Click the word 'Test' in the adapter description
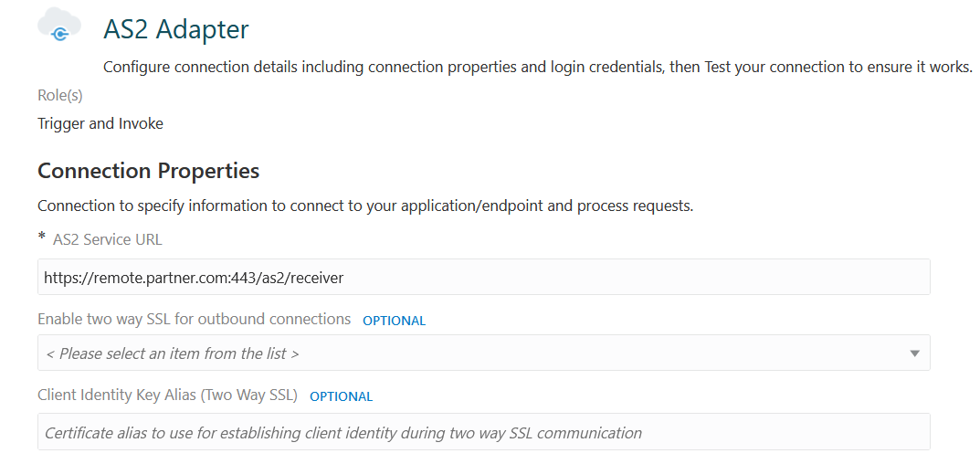The image size is (980, 464). click(x=717, y=68)
